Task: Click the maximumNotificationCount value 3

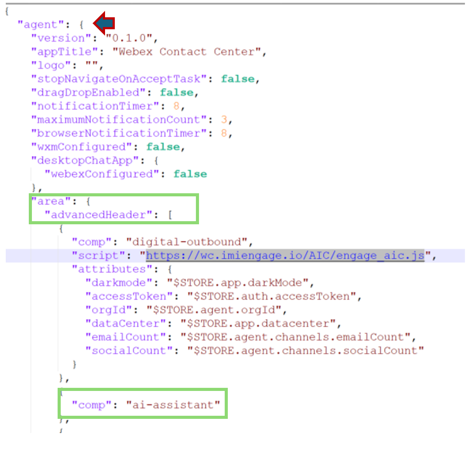Action: [224, 120]
